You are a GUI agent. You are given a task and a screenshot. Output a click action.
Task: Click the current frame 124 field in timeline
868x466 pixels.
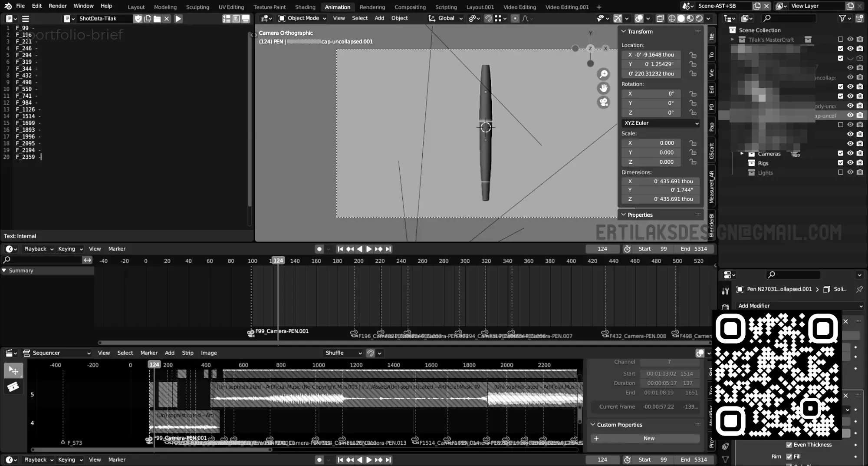[x=602, y=249]
